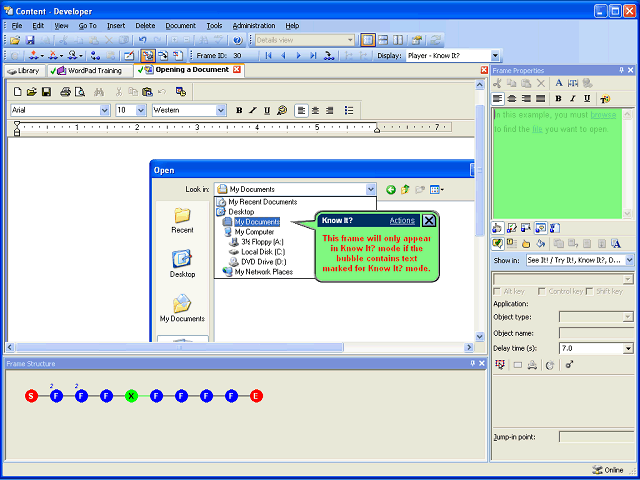The width and height of the screenshot is (640, 480).
Task: Open the Delay time dropdown
Action: pos(628,349)
